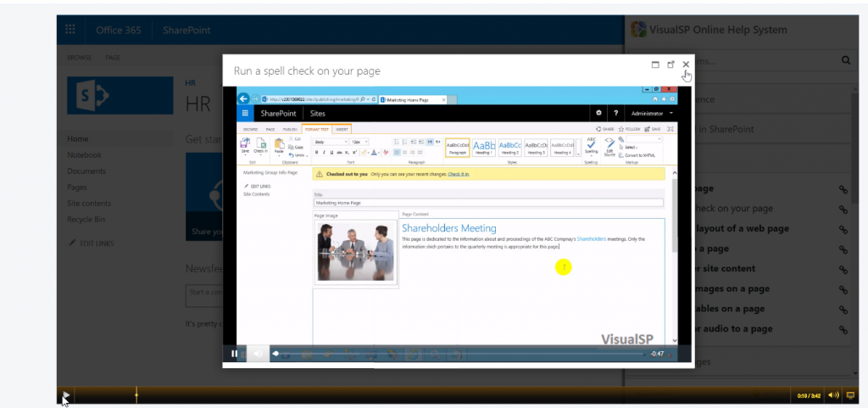Image resolution: width=868 pixels, height=408 pixels.
Task: Click the Marketing Home Page title field
Action: [488, 203]
